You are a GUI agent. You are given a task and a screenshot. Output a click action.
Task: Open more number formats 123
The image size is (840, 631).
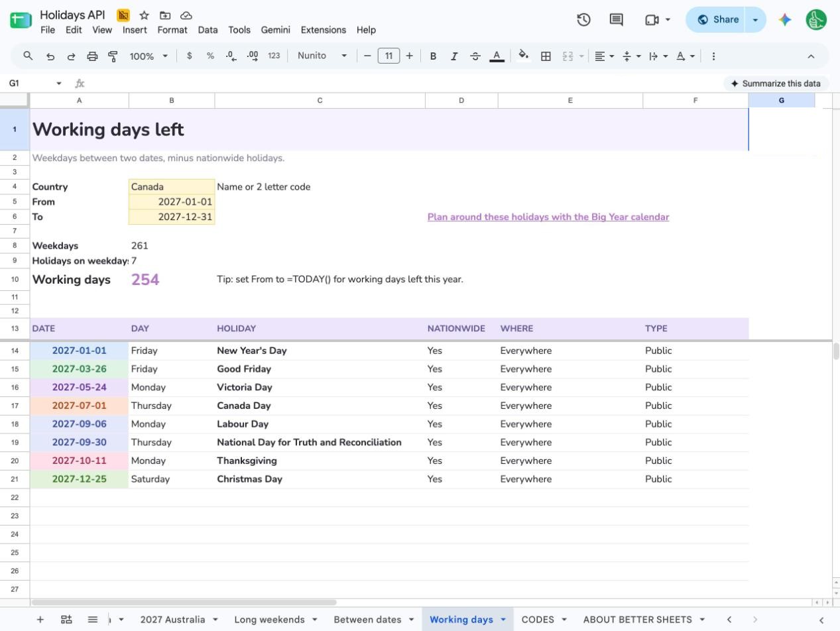pos(274,56)
